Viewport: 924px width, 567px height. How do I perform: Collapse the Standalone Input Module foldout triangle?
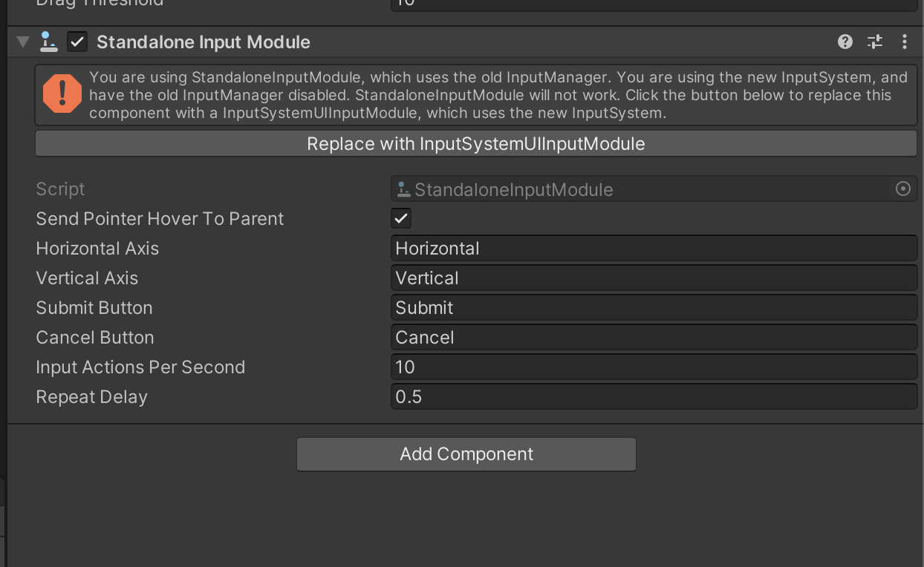click(x=22, y=42)
